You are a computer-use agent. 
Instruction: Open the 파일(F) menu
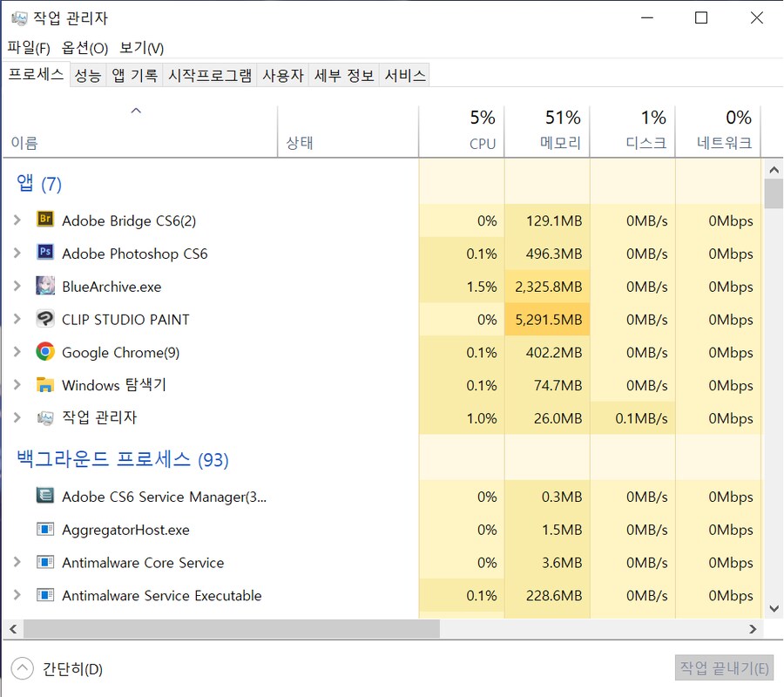[29, 48]
